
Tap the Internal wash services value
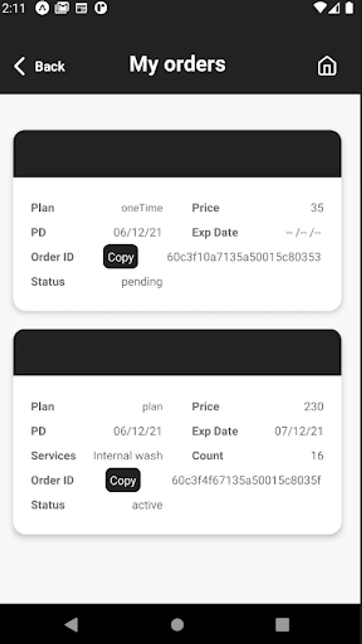tap(128, 456)
